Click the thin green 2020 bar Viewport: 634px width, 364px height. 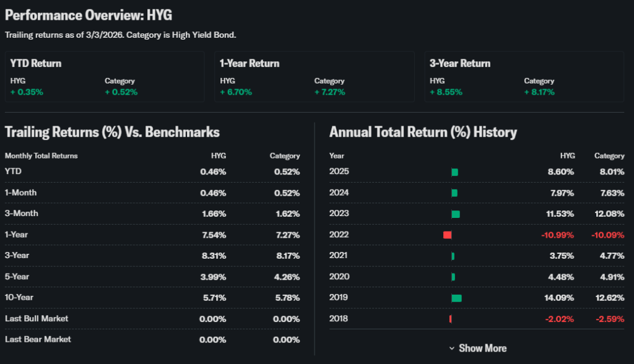click(x=453, y=277)
